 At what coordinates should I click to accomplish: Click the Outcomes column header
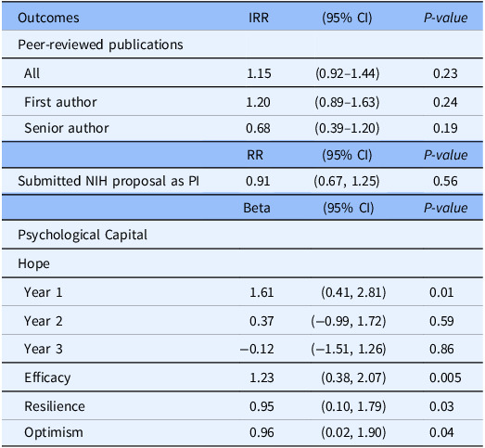pos(48,18)
